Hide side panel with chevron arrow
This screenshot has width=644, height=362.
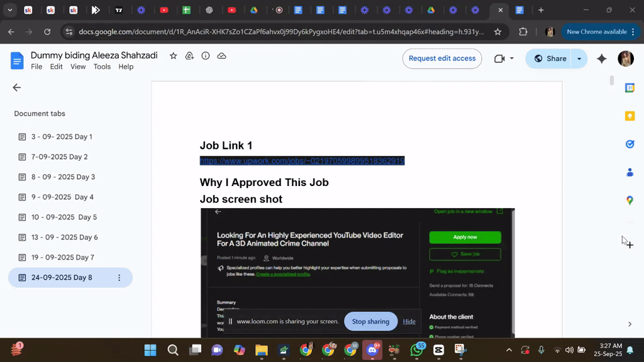(x=630, y=324)
